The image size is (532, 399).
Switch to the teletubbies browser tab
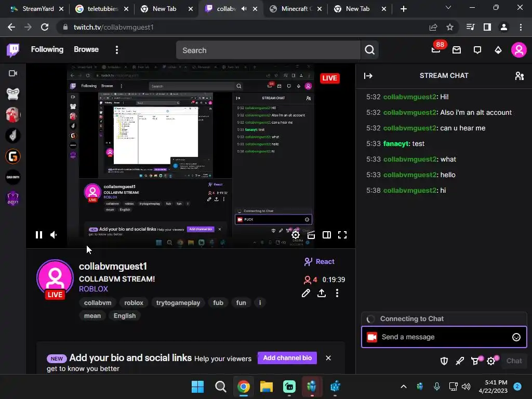102,9
